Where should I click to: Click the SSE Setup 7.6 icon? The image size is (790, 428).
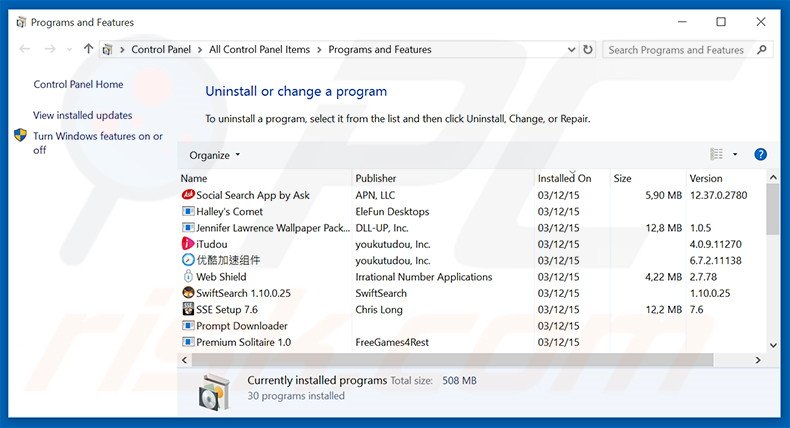point(188,309)
